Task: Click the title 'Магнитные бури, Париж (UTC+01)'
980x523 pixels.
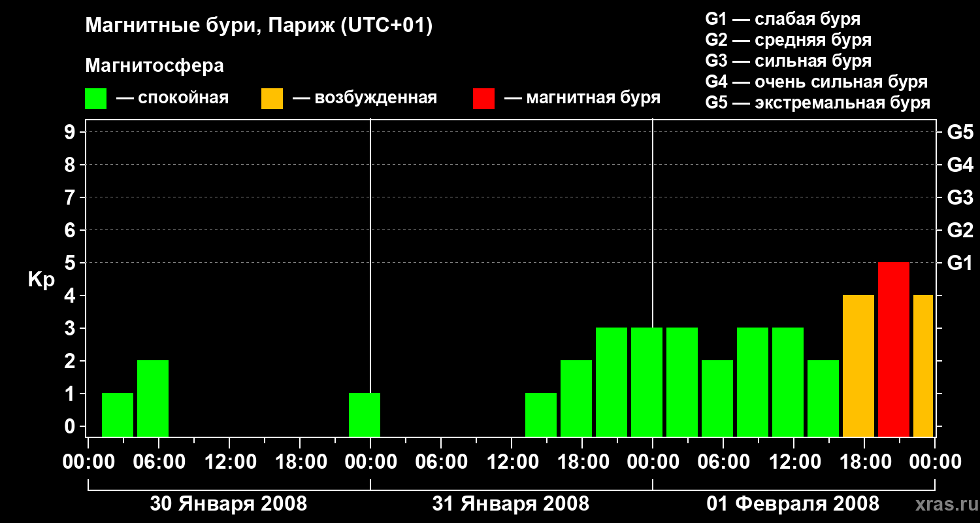Action: tap(259, 26)
